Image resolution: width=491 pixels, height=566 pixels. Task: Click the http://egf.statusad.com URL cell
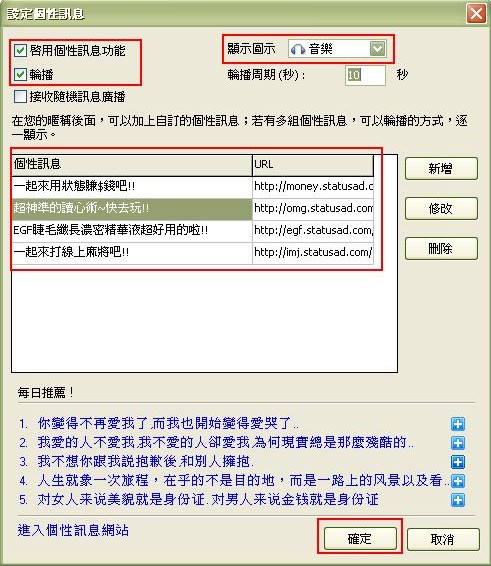[x=313, y=231]
